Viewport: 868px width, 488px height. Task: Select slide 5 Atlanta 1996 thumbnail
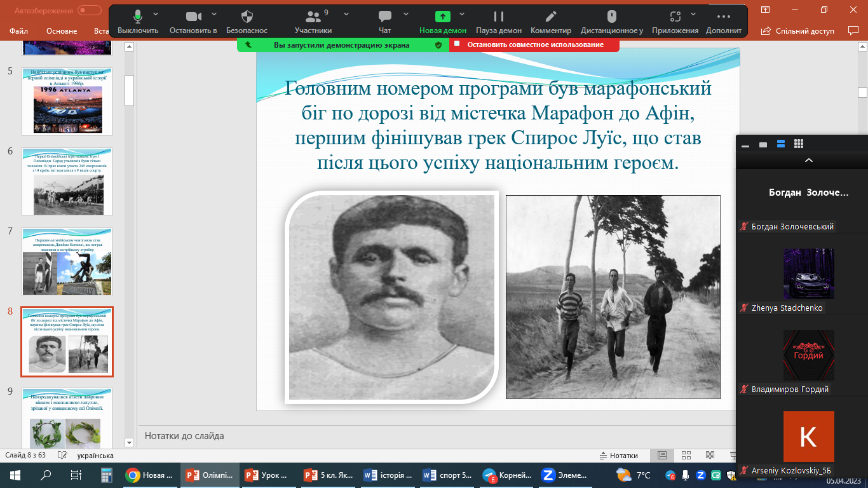click(x=67, y=102)
